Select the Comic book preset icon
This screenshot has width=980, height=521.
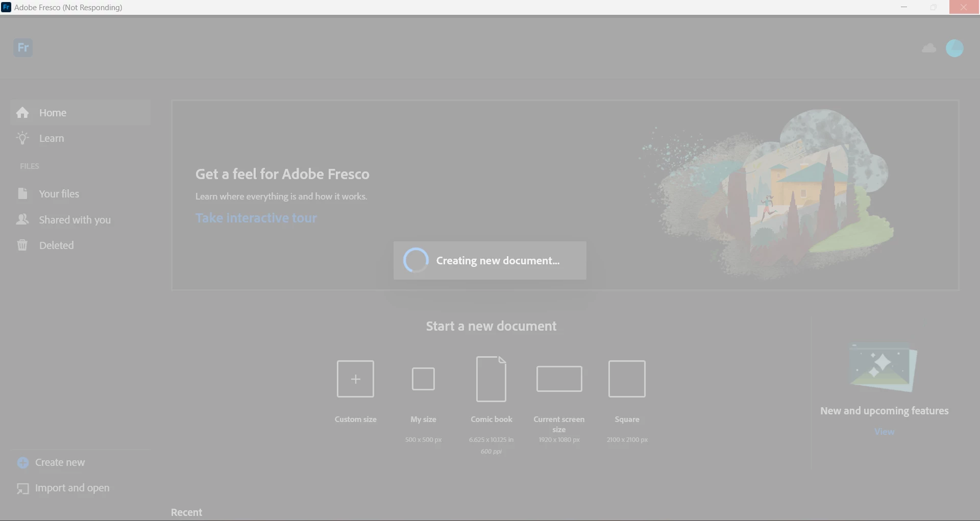tap(491, 379)
